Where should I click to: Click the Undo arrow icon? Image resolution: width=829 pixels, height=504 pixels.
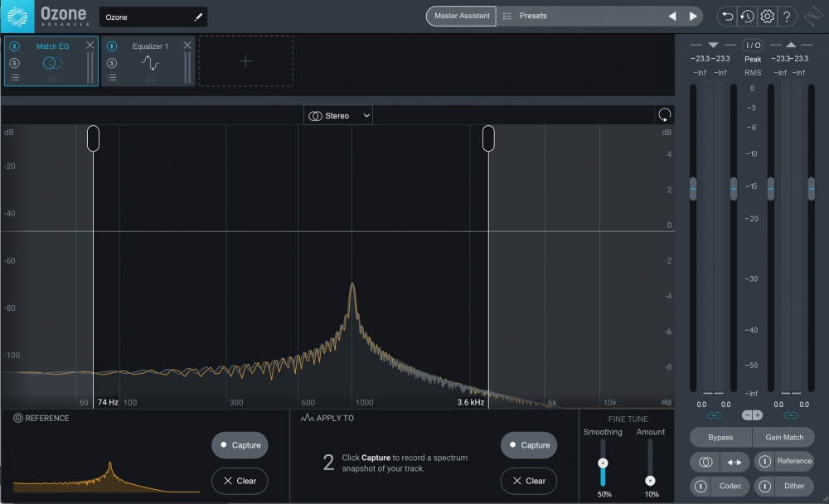(728, 17)
